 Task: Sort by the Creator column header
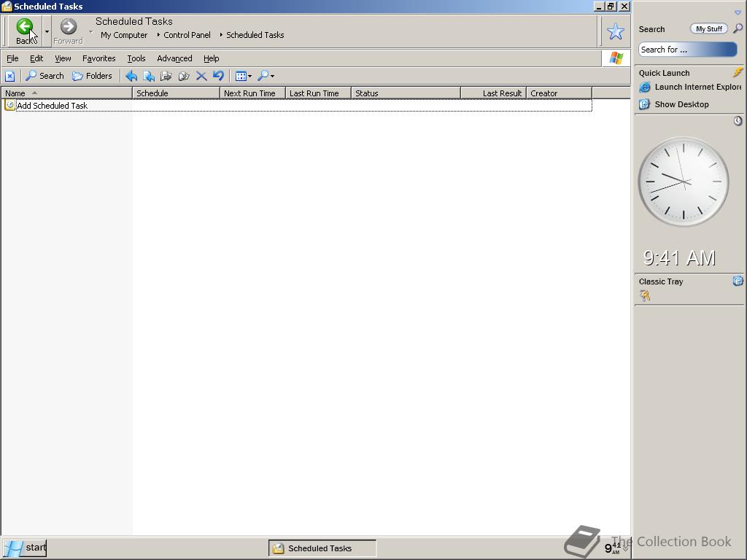[560, 93]
